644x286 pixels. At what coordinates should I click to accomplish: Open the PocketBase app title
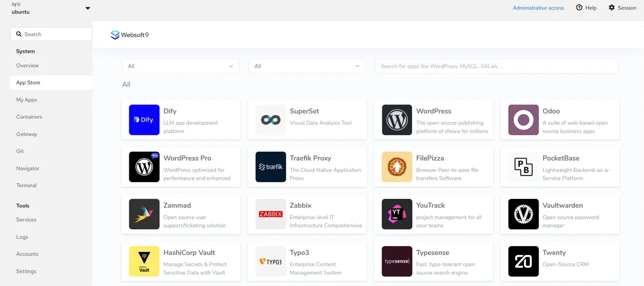pos(561,158)
